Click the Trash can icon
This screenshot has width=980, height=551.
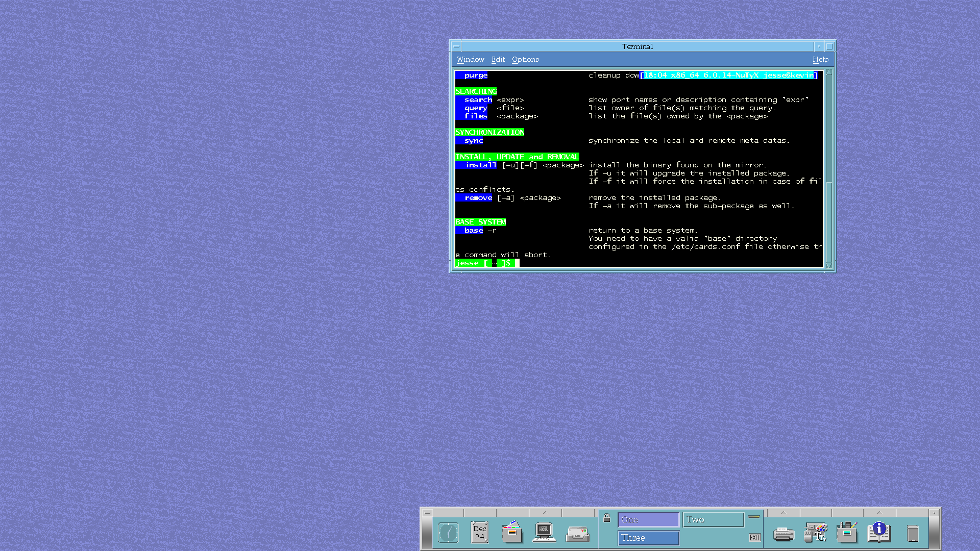913,534
